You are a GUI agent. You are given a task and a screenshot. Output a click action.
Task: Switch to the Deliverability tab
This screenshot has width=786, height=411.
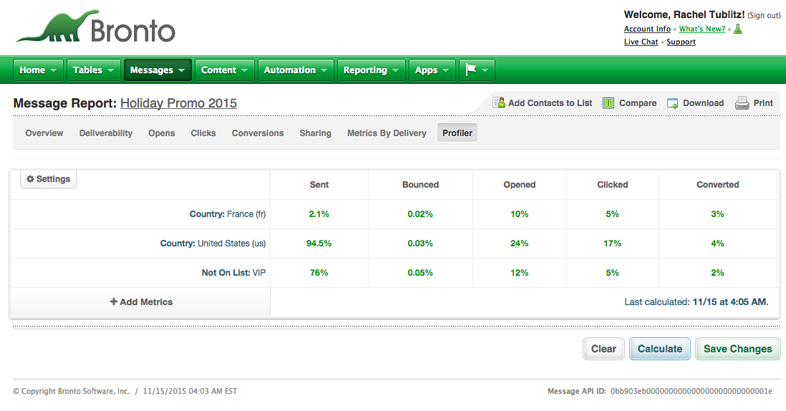[106, 133]
